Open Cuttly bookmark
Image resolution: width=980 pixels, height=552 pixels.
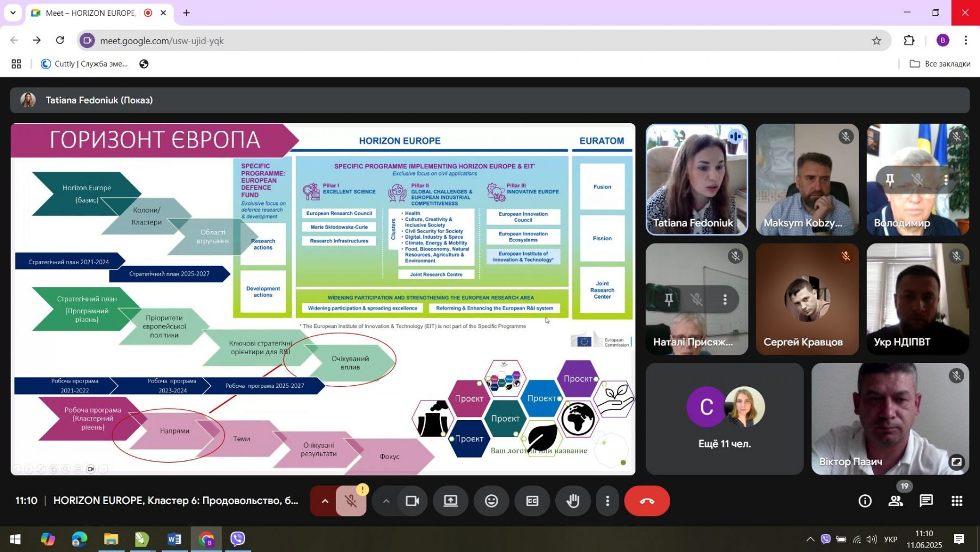pos(84,64)
